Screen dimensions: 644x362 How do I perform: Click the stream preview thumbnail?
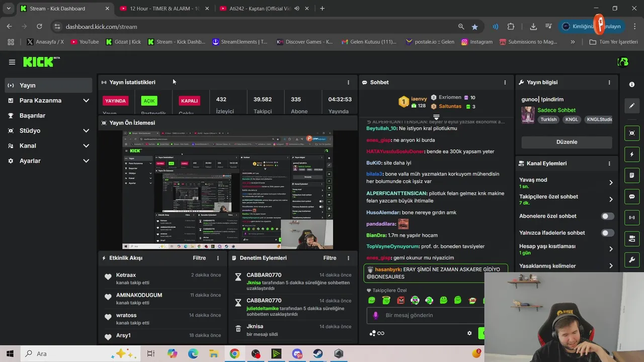pos(228,190)
